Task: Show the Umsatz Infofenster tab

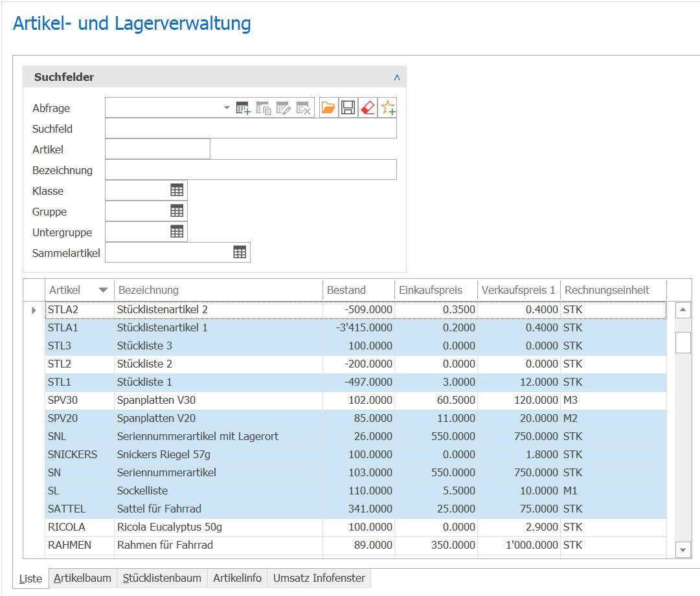Action: 319,578
